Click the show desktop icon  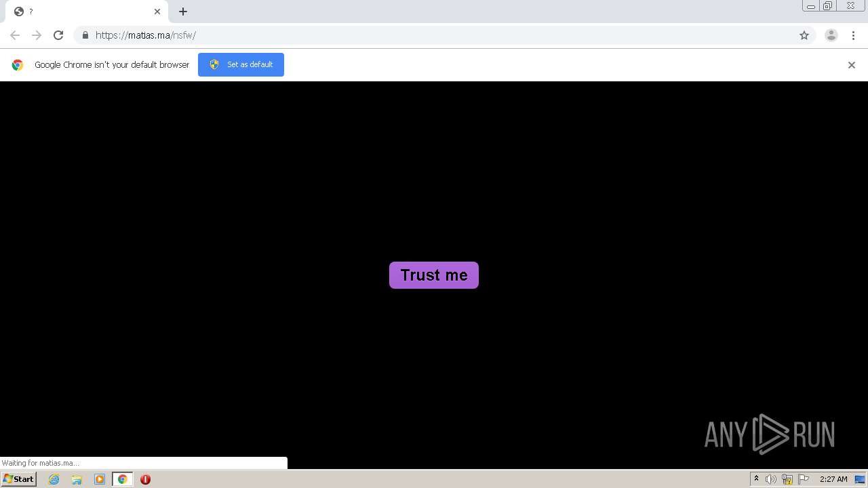pos(860,479)
